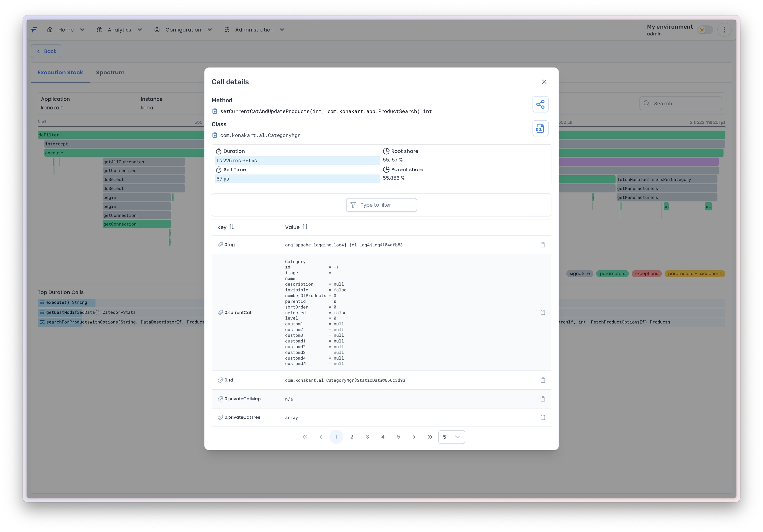
Task: Toggle the light/dark theme switch
Action: coord(705,30)
